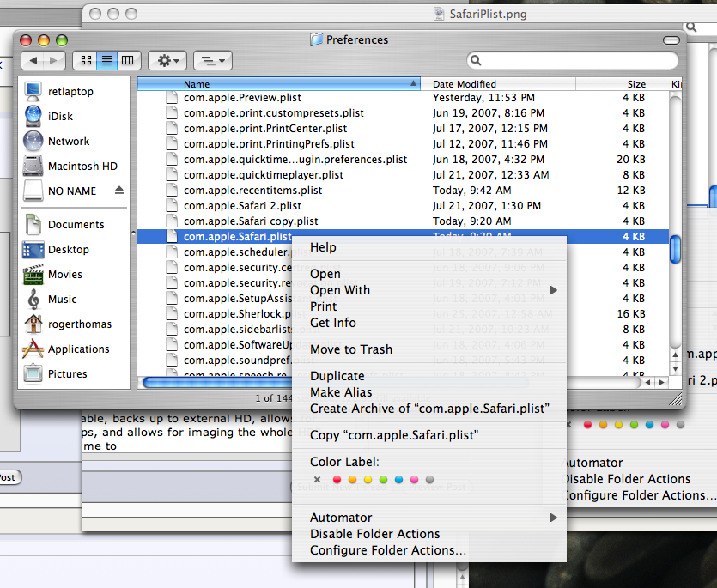
Task: Choose Get Info in the context menu
Action: pos(429,323)
